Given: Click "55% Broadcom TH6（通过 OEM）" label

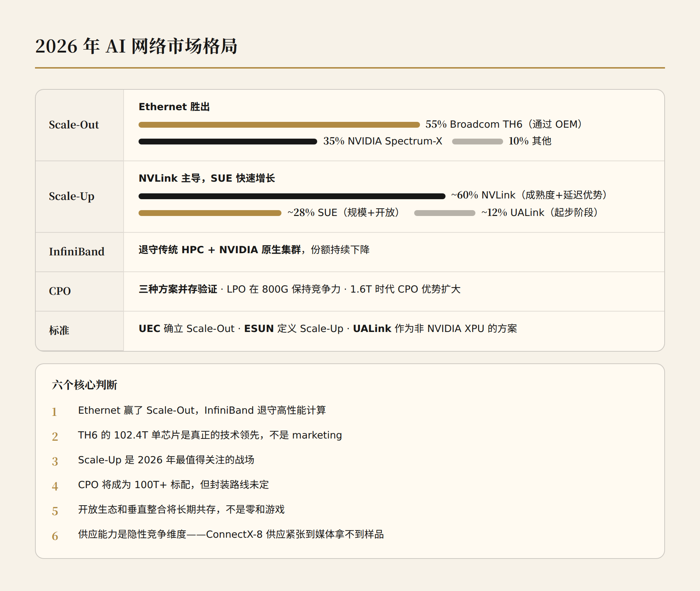Looking at the screenshot, I should click(505, 124).
